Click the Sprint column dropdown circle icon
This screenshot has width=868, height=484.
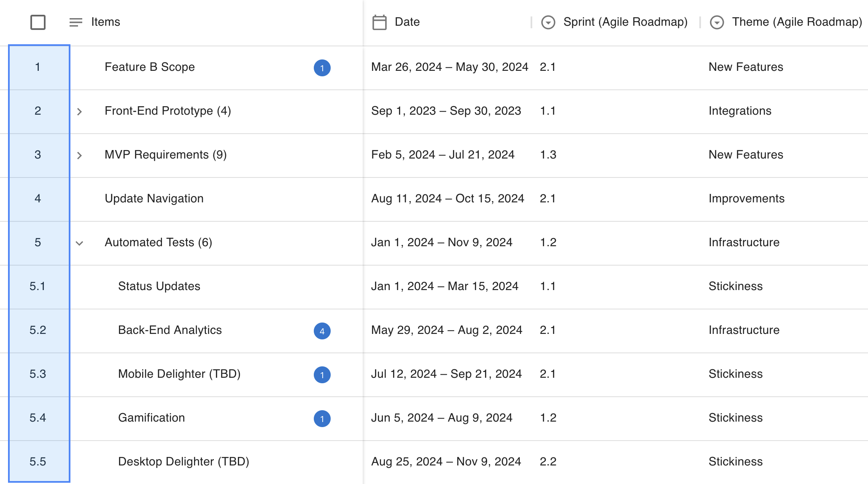[548, 22]
